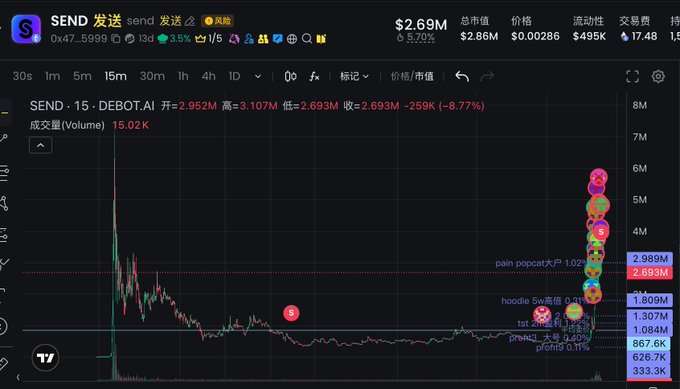The height and width of the screenshot is (389, 680).
Task: Open the 标记 markers dropdown
Action: (354, 76)
